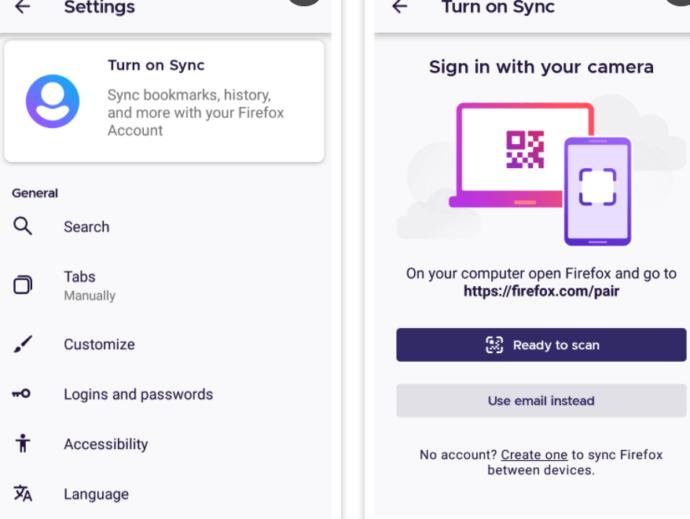Open Tabs settings showing Manually
Viewport: 690px width, 519px height.
pos(165,285)
